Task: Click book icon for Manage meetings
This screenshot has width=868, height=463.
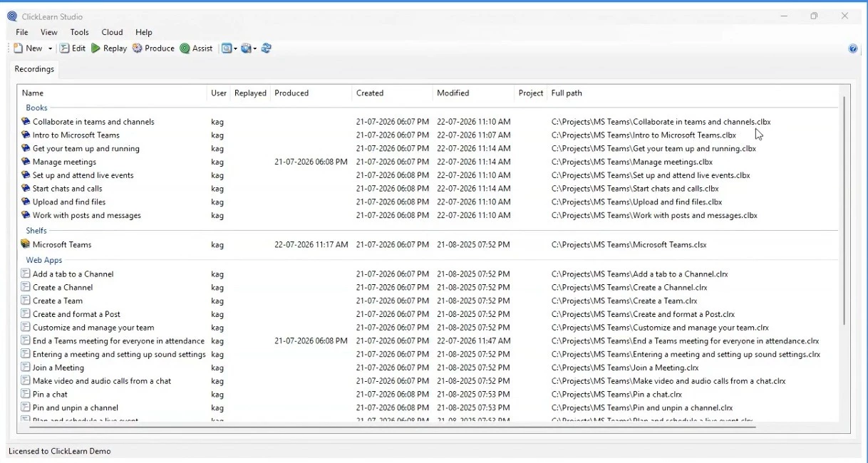Action: point(26,162)
